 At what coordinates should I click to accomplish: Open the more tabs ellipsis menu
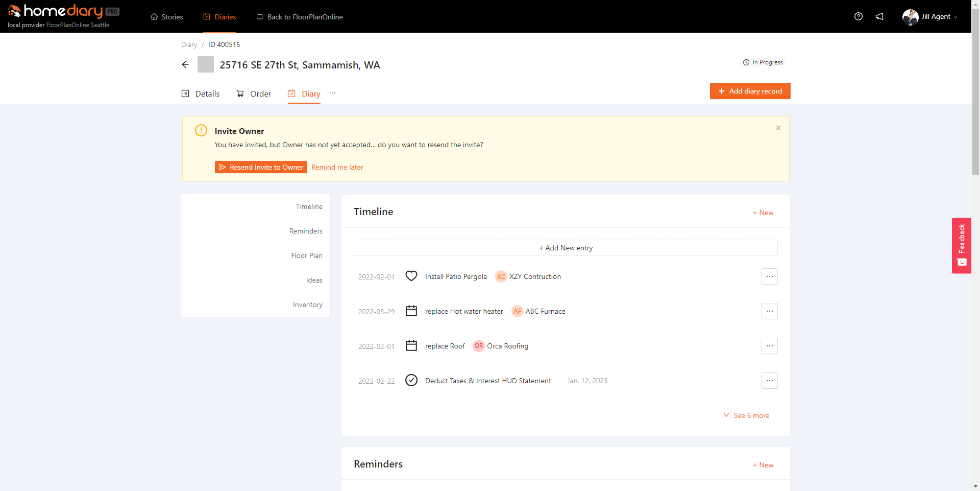332,93
